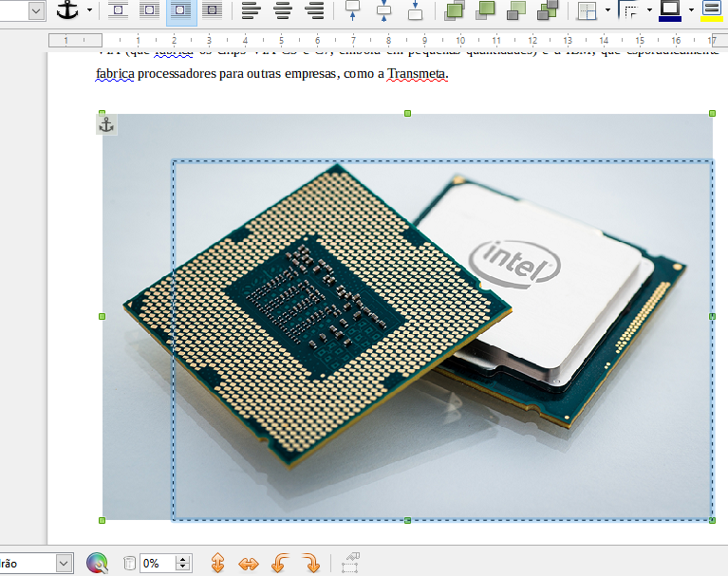Rotate the image 90° left
Image resolution: width=728 pixels, height=576 pixels.
coord(280,564)
